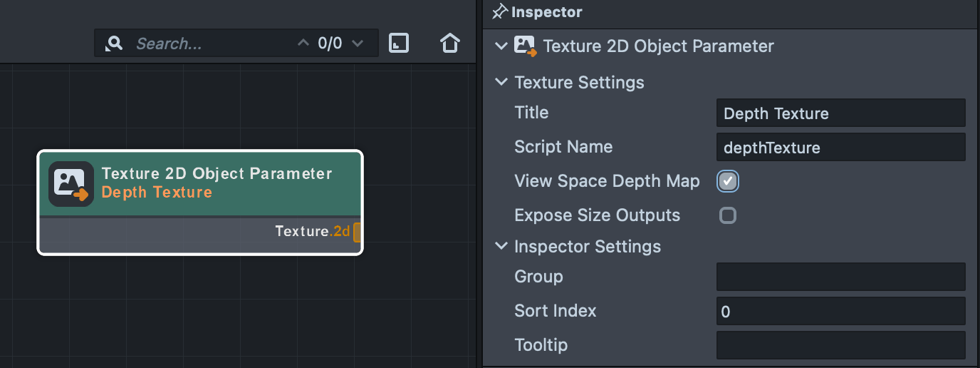
Task: Click the home reset view icon
Action: [449, 44]
